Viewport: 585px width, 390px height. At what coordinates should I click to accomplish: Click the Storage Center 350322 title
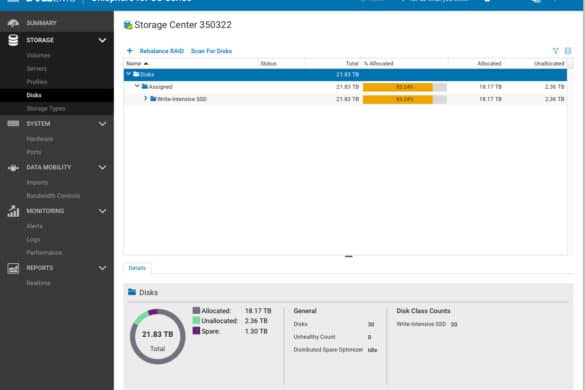coord(183,25)
